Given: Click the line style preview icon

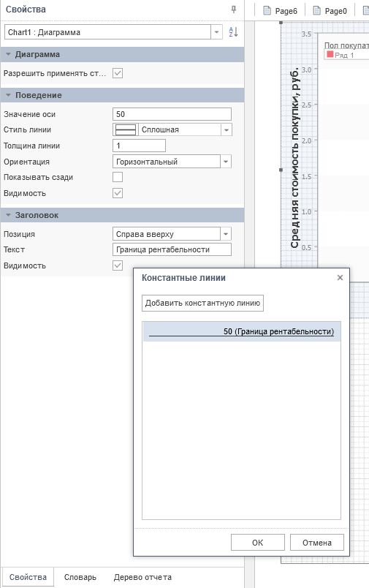Looking at the screenshot, I should tap(126, 129).
